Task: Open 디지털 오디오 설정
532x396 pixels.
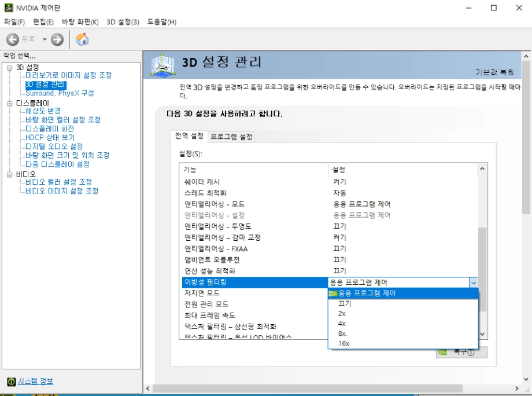Action: tap(54, 146)
